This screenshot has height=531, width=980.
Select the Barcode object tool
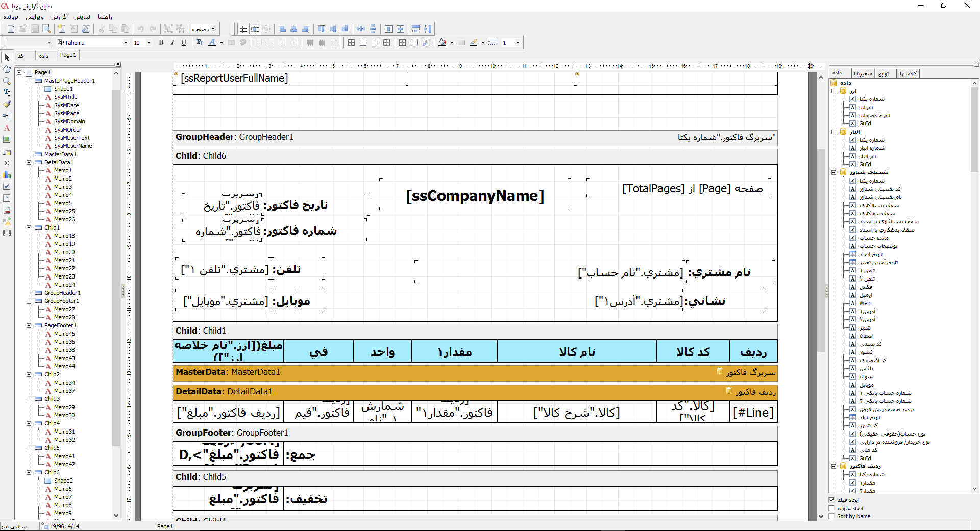(7, 232)
